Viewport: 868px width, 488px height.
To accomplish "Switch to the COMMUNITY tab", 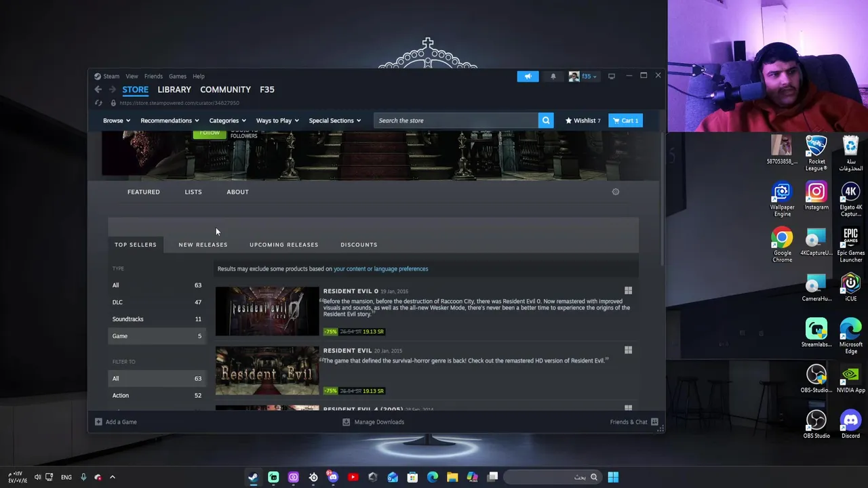I will [225, 89].
